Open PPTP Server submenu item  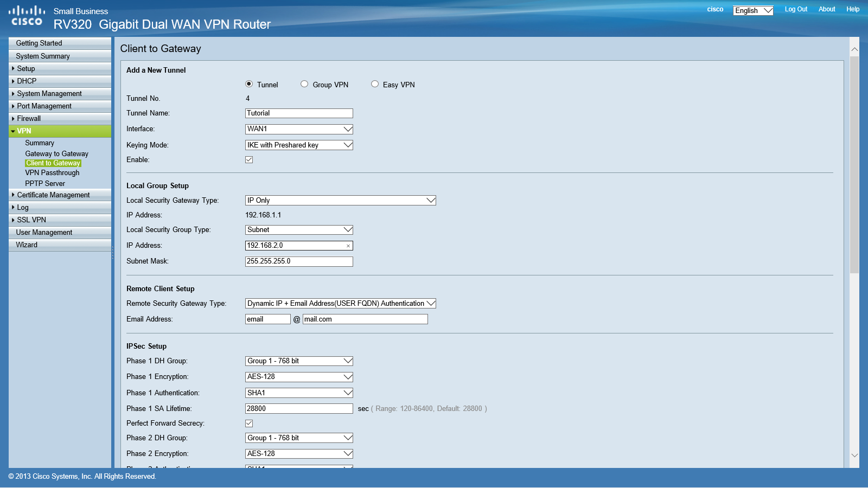point(45,184)
